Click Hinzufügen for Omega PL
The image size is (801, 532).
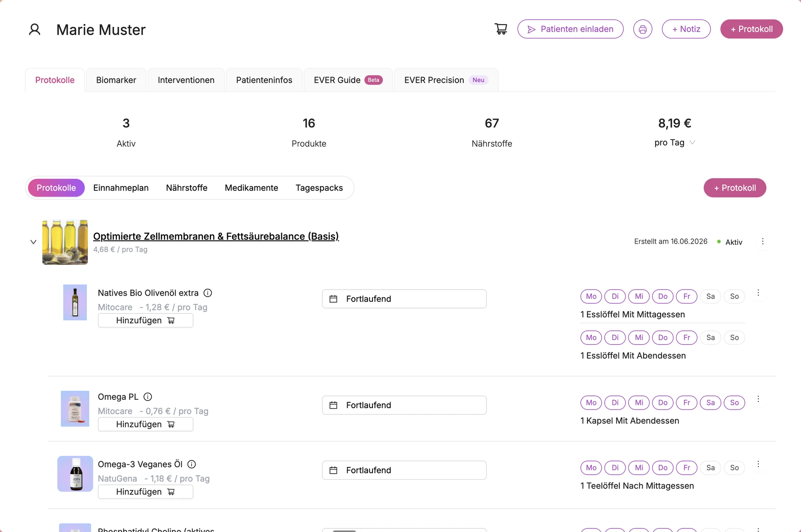(145, 424)
